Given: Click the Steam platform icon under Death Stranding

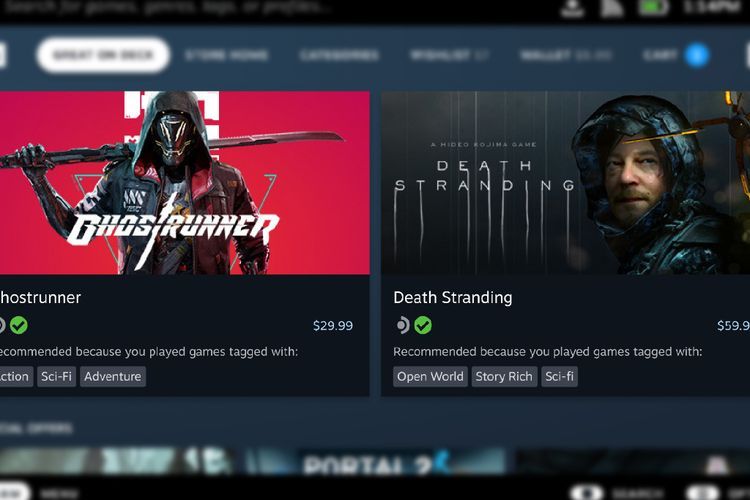Looking at the screenshot, I should click(x=403, y=325).
